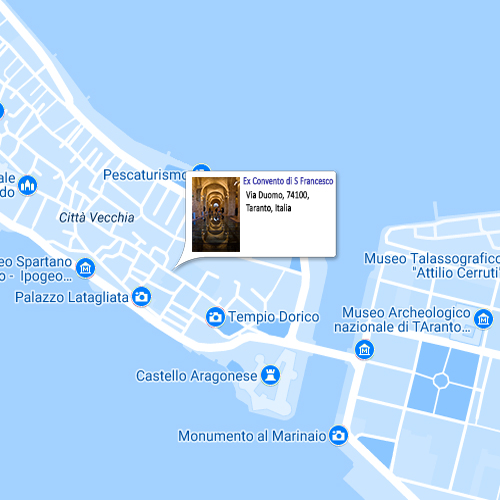The height and width of the screenshot is (500, 500).
Task: Select Museo Archeologico nazionale museum icon
Action: point(483,319)
